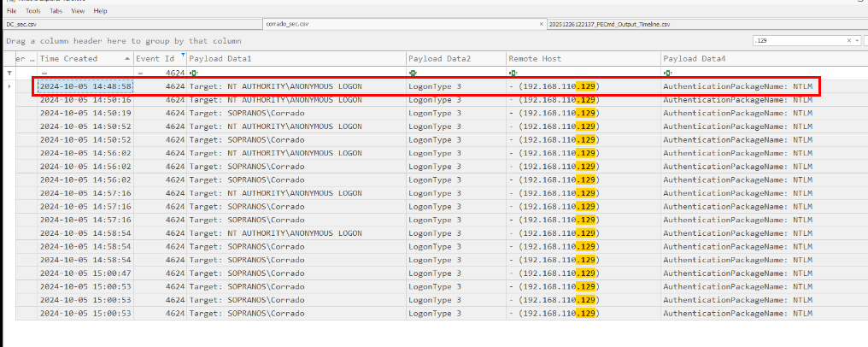Click equals operator icon in Time Created filter

[44, 74]
